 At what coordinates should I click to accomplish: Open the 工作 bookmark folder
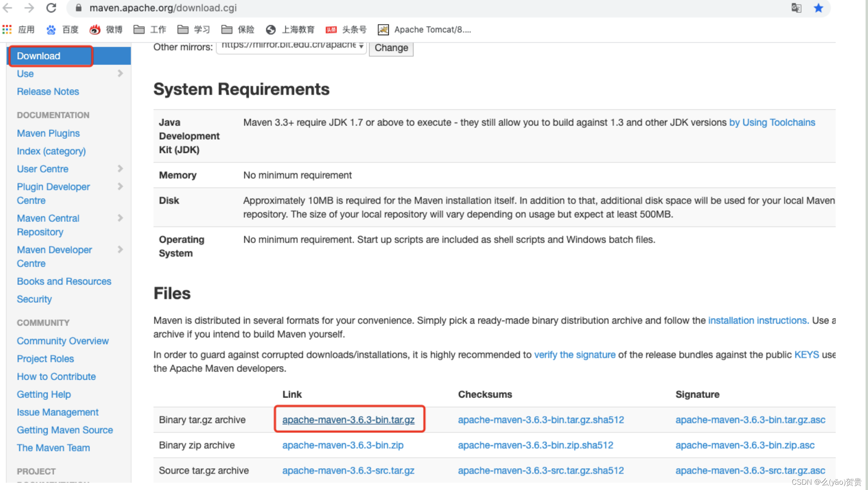coord(150,29)
